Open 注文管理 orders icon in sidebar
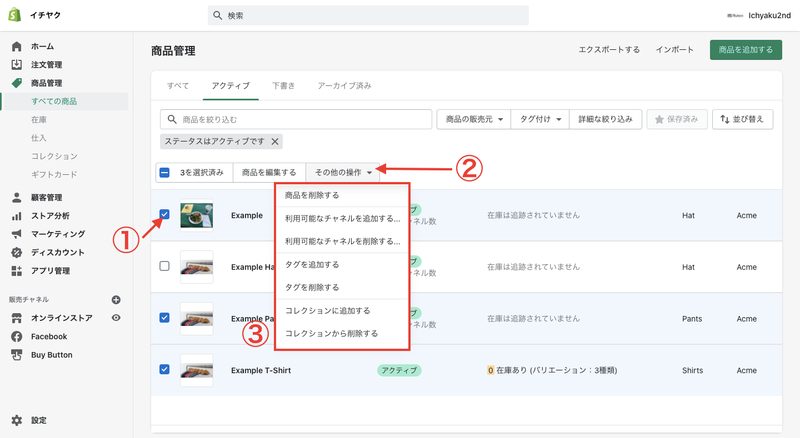 pyautogui.click(x=17, y=64)
